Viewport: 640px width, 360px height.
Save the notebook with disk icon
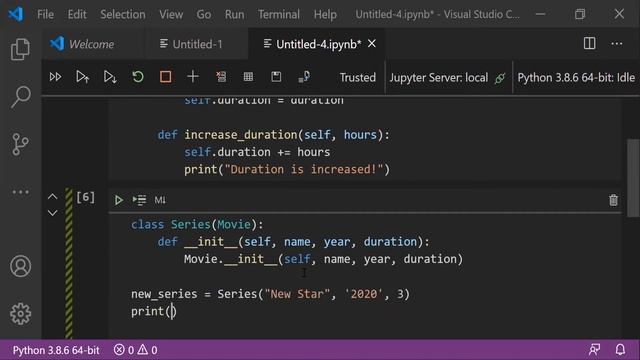[x=276, y=77]
